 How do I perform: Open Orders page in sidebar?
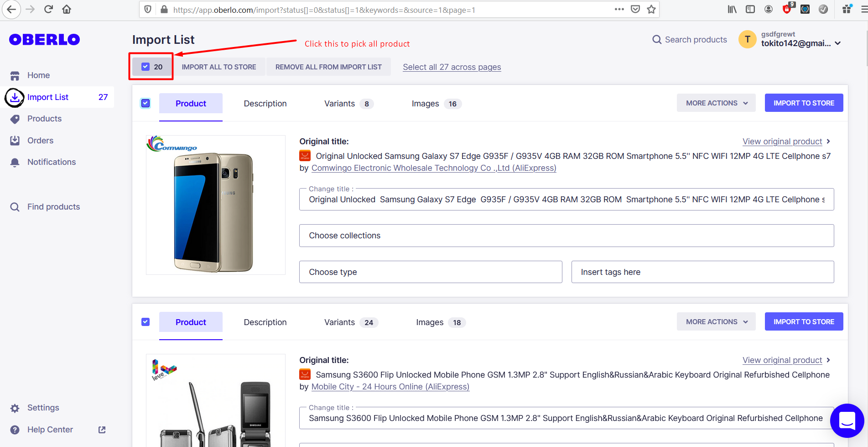pos(40,141)
